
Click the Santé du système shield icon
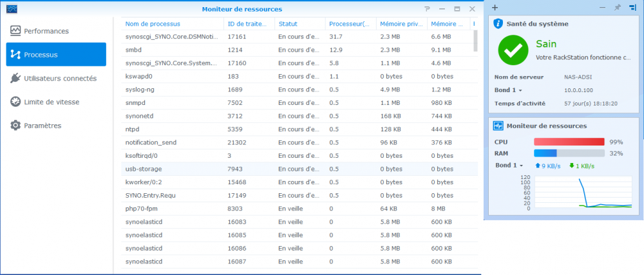[498, 24]
